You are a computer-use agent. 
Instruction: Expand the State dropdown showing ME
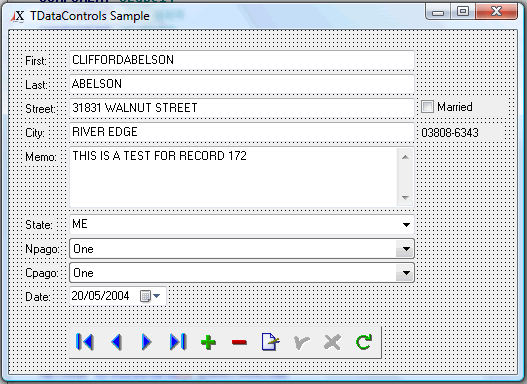pyautogui.click(x=406, y=225)
